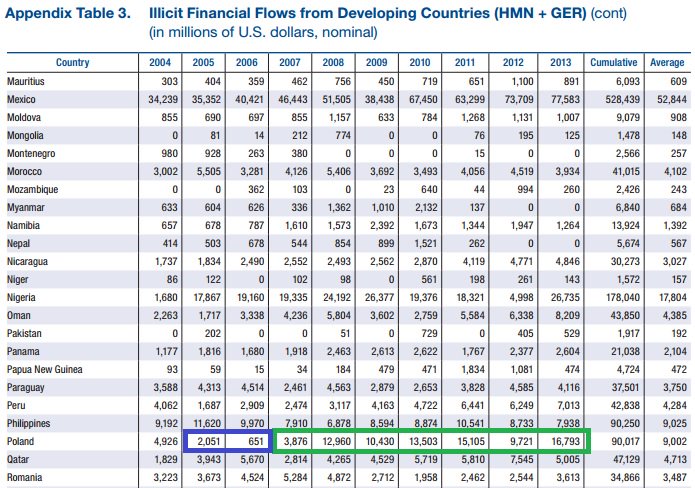Click Poland's 2005 value 2,051
Screen dimensions: 695x488
pos(209,441)
